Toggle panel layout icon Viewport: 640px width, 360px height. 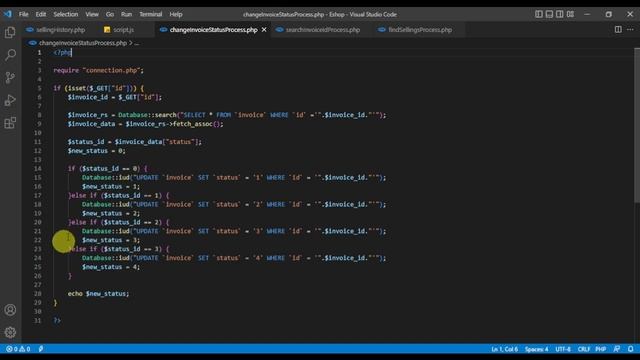point(549,14)
